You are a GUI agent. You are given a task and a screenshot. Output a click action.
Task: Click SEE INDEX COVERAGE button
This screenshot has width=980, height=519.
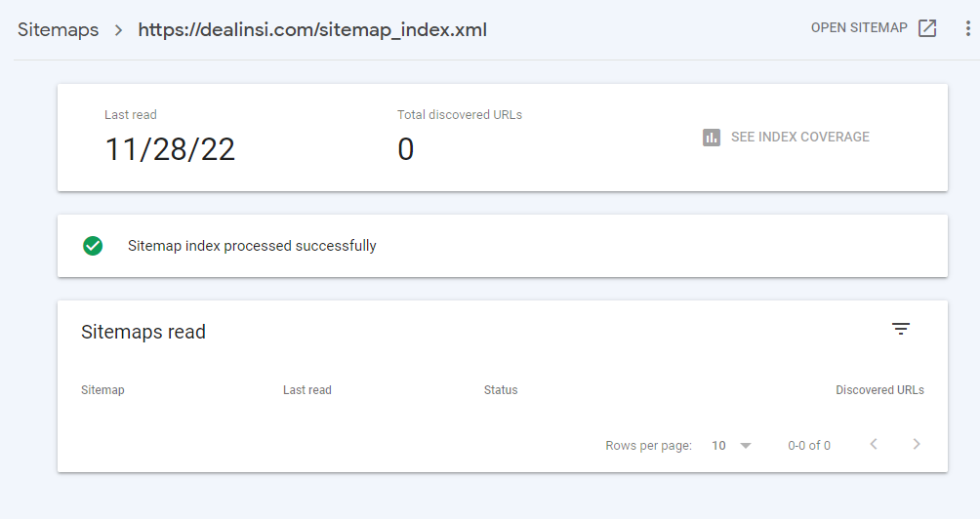(787, 137)
